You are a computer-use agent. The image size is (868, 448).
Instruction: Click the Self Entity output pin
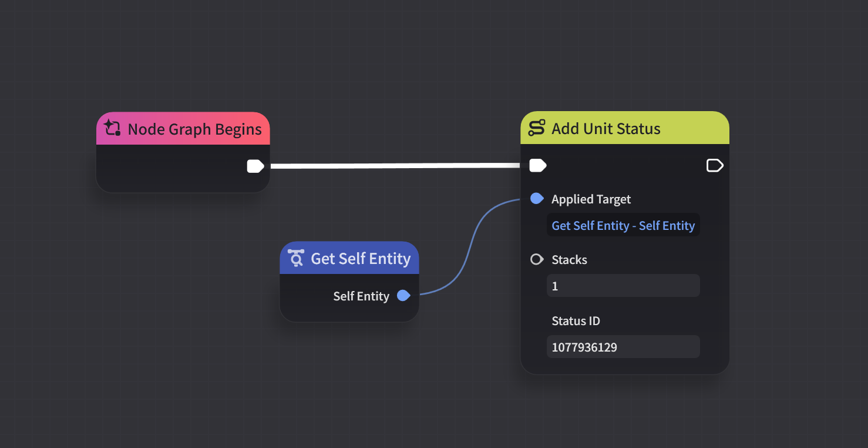pyautogui.click(x=403, y=296)
